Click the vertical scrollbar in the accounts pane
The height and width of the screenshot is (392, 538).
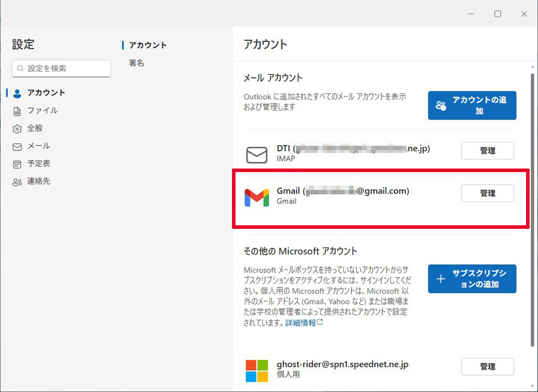pos(533,210)
